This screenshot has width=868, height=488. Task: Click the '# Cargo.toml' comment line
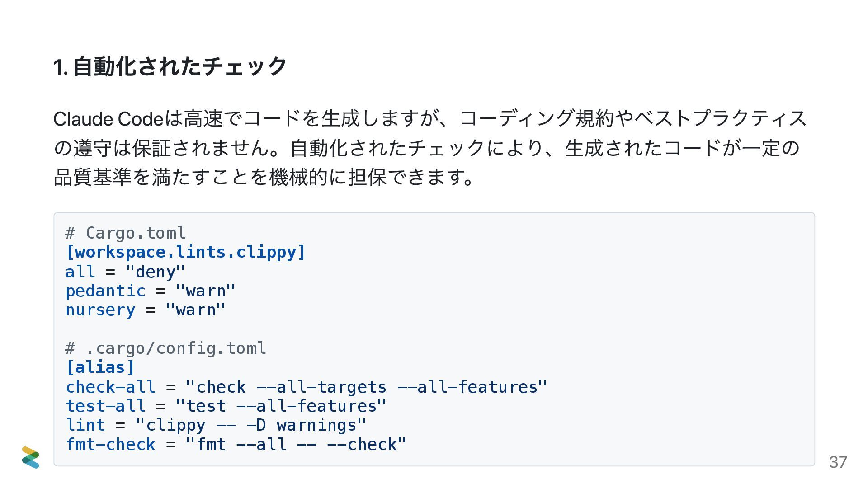tap(125, 233)
